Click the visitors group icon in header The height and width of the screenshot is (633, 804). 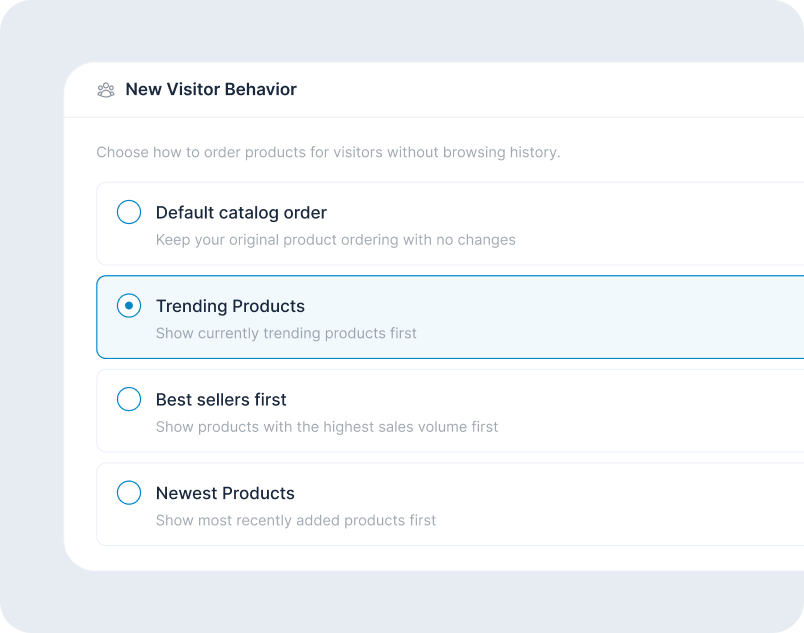[x=106, y=90]
